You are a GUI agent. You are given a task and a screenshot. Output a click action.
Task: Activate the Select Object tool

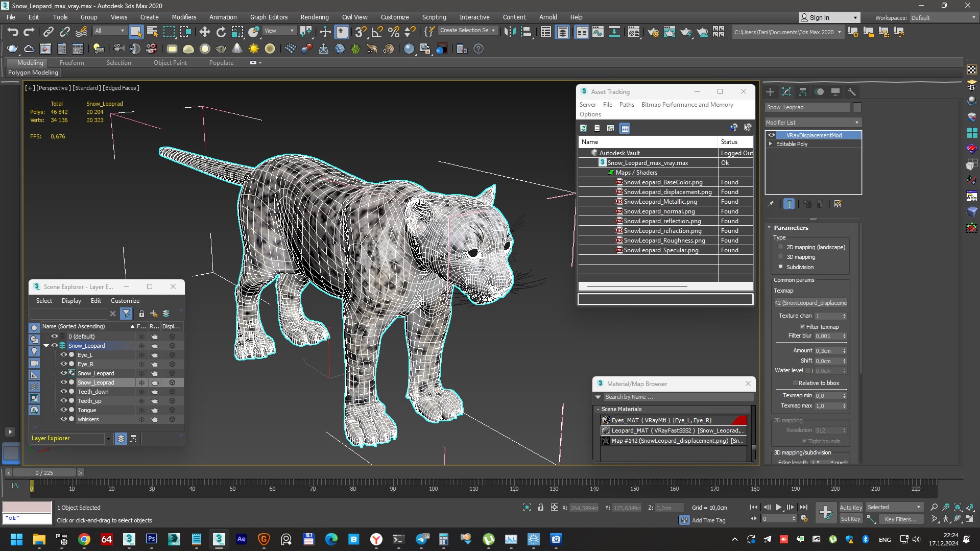click(136, 32)
